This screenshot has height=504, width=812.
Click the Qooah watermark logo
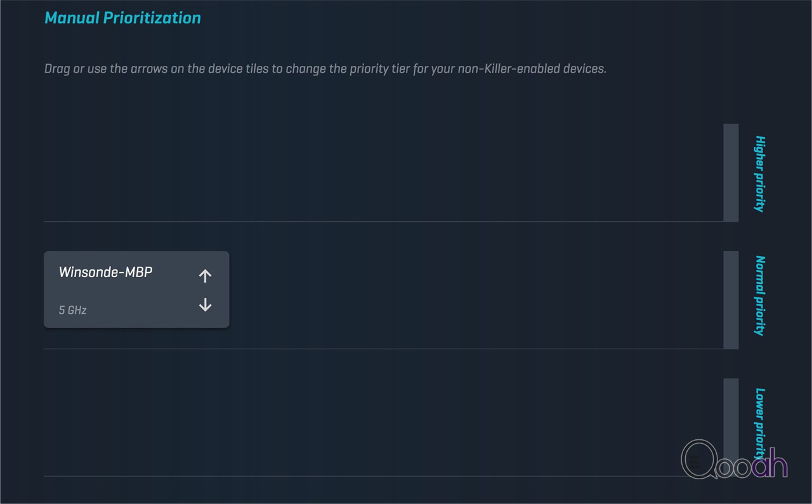735,459
